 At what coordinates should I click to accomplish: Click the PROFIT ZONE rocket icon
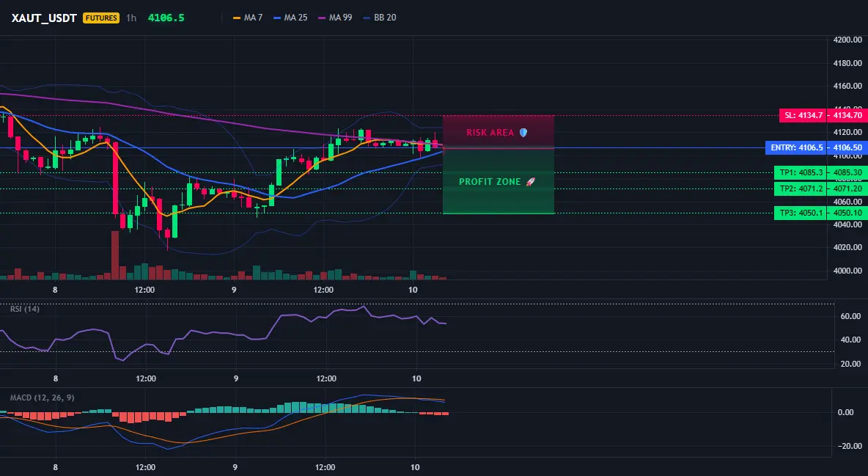pos(530,181)
